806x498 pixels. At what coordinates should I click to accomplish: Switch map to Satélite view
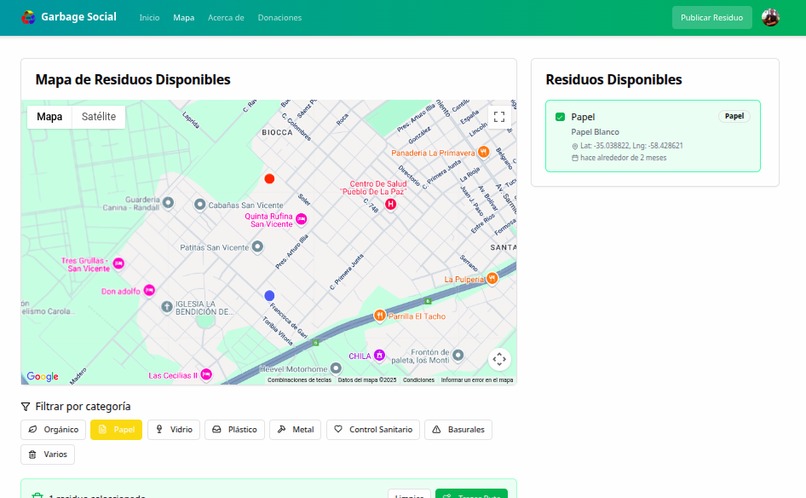[x=99, y=117]
